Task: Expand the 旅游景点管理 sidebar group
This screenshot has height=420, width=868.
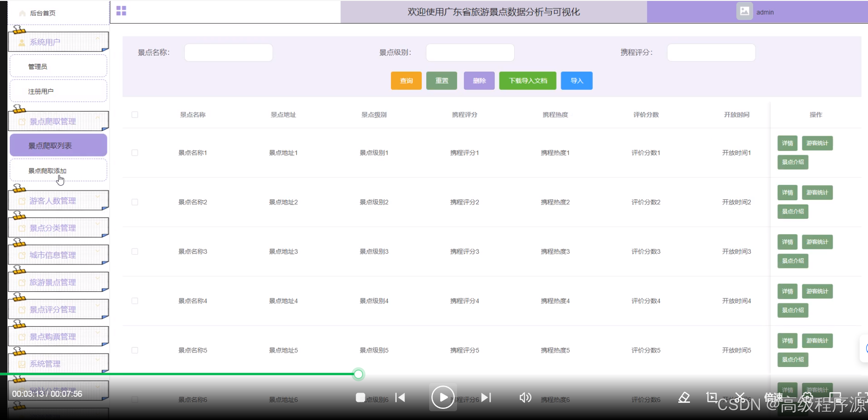Action: (x=59, y=282)
